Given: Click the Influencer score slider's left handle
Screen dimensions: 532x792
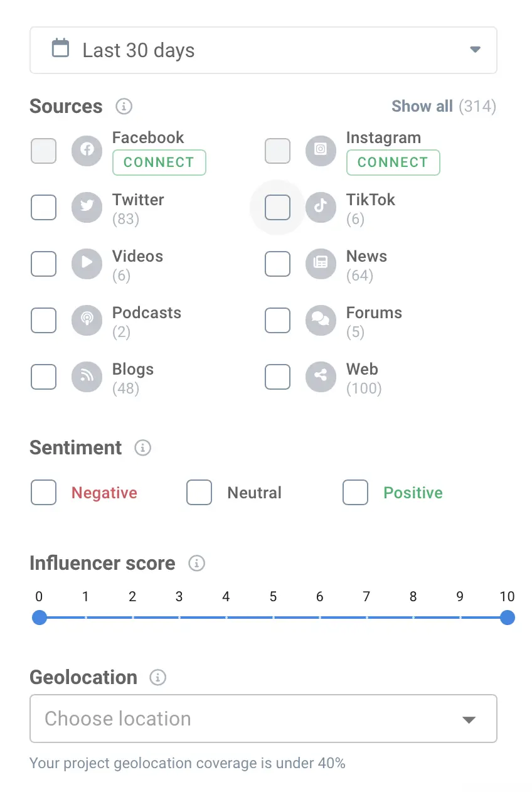Looking at the screenshot, I should 40,618.
